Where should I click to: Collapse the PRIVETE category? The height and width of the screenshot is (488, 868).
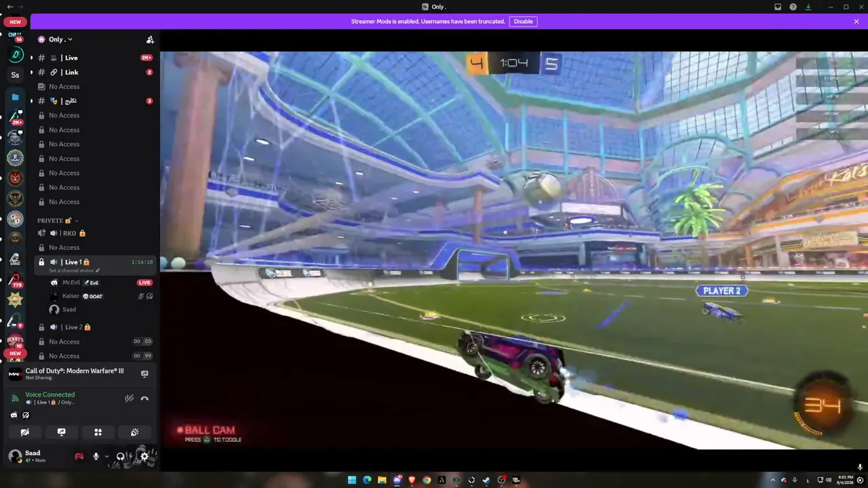[x=58, y=220]
